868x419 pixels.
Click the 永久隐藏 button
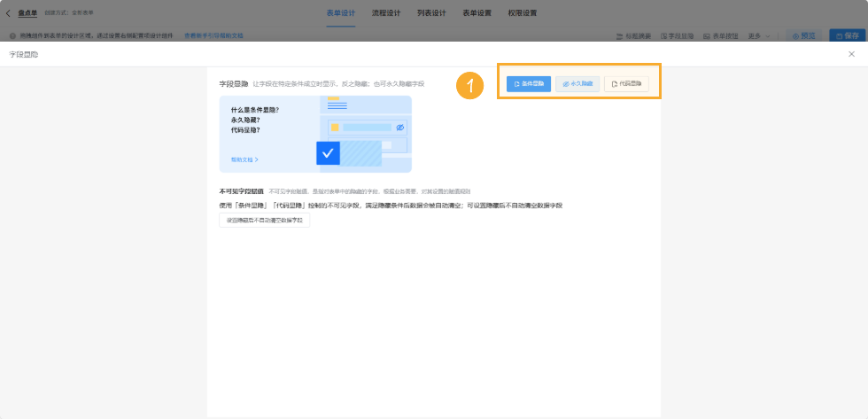[577, 83]
